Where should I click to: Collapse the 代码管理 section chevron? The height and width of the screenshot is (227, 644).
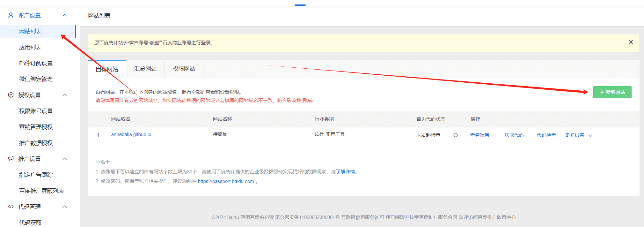tap(65, 207)
